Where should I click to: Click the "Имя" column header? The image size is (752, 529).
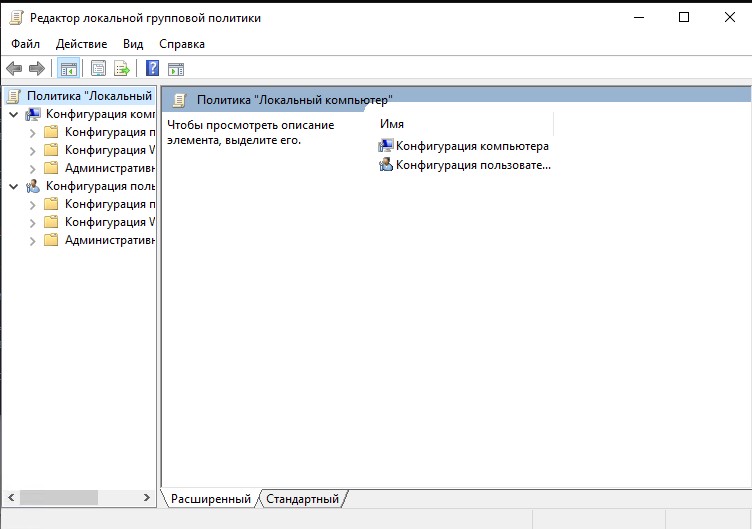[x=392, y=123]
